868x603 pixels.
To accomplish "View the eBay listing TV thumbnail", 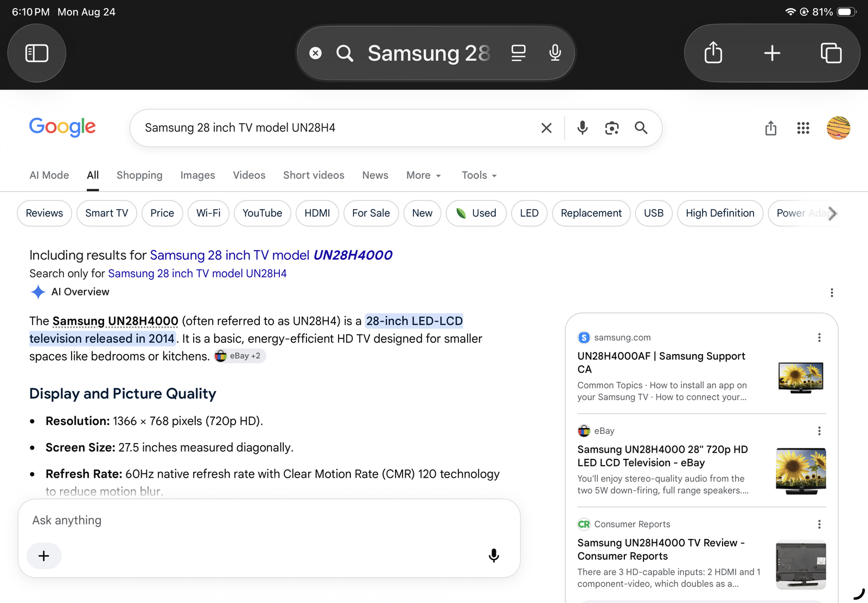I will (x=801, y=471).
